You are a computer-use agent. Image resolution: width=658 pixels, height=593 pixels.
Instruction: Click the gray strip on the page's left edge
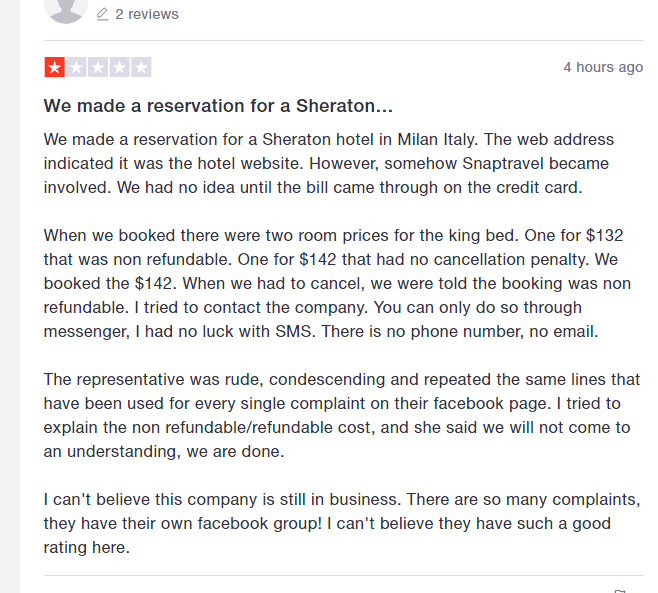[x=10, y=296]
